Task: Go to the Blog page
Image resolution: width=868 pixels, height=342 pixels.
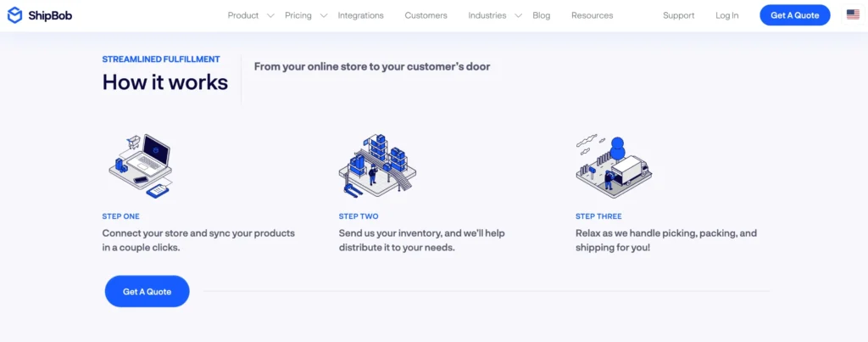Action: [x=541, y=15]
